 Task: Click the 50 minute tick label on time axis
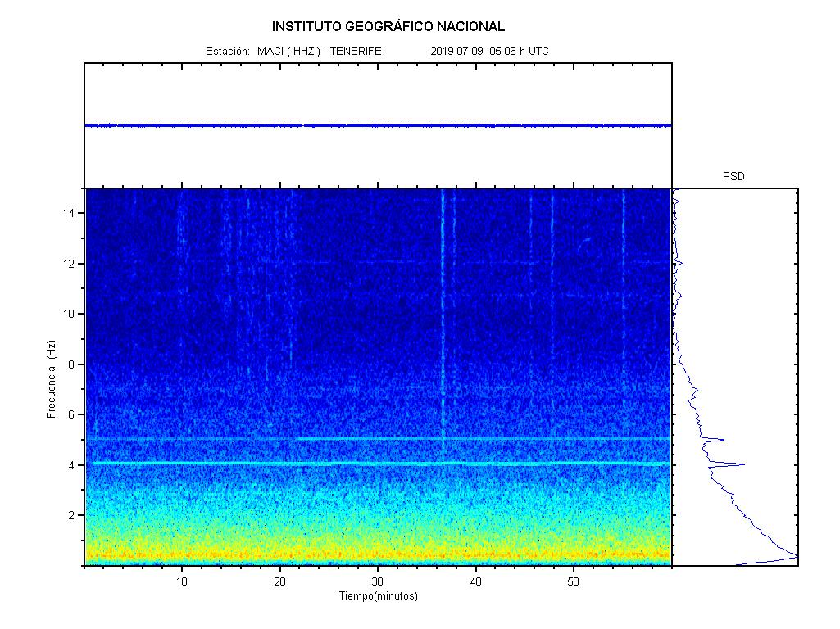coord(574,581)
